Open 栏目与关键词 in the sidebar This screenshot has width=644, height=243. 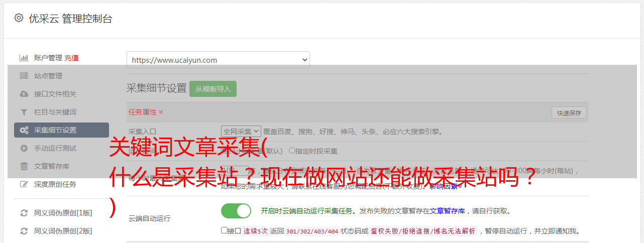[x=55, y=112]
